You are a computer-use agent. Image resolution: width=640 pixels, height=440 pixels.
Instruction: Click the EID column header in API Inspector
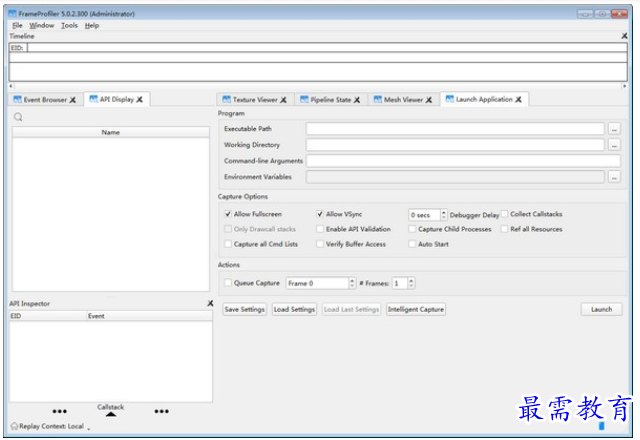(48, 316)
